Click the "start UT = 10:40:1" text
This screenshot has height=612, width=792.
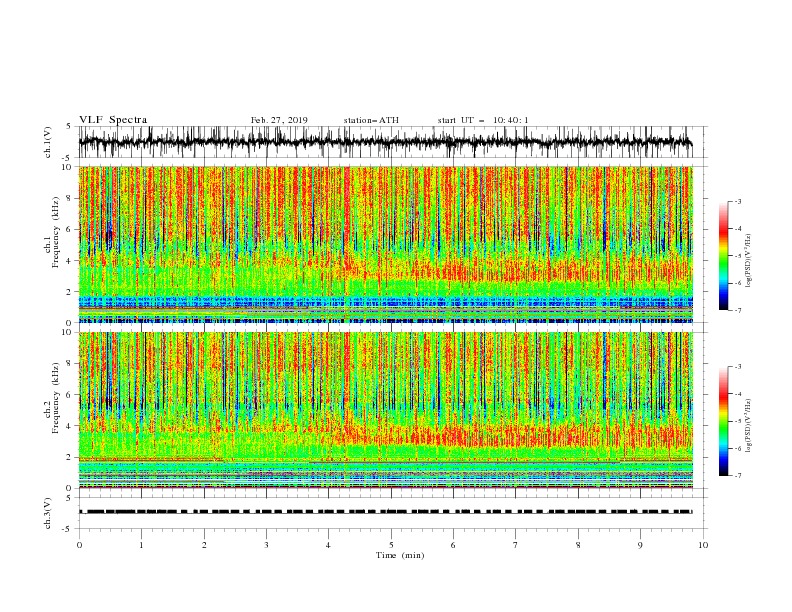pyautogui.click(x=483, y=120)
